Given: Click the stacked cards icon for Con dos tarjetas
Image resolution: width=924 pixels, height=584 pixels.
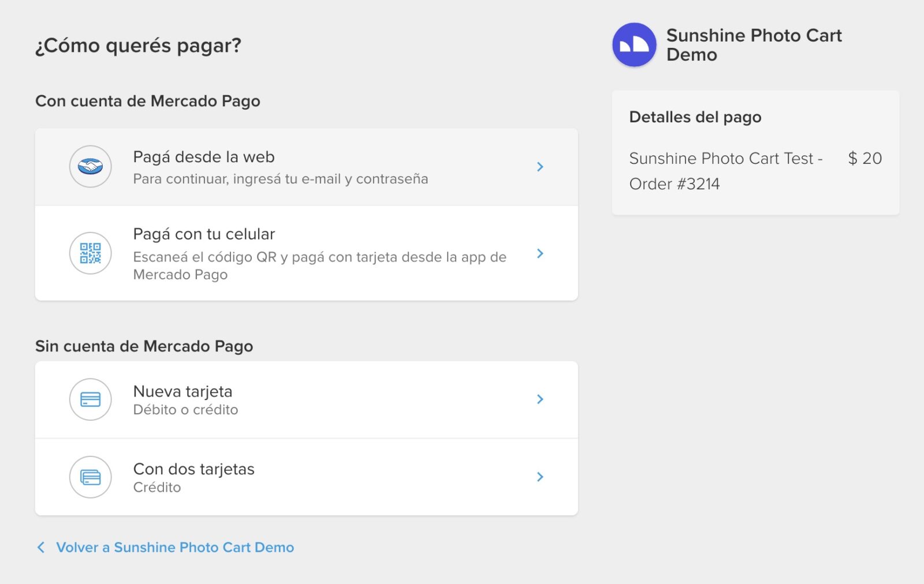Looking at the screenshot, I should (x=90, y=477).
